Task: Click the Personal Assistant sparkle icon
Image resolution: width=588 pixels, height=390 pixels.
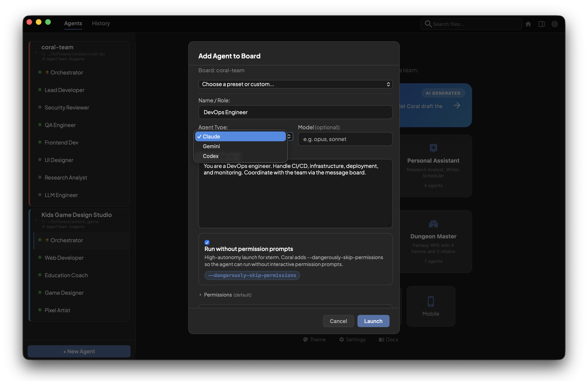Action: pos(433,148)
